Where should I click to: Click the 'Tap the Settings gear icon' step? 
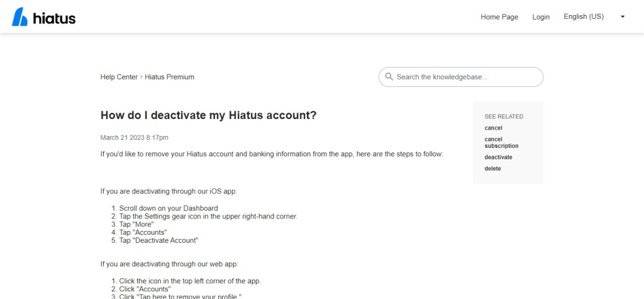[208, 216]
